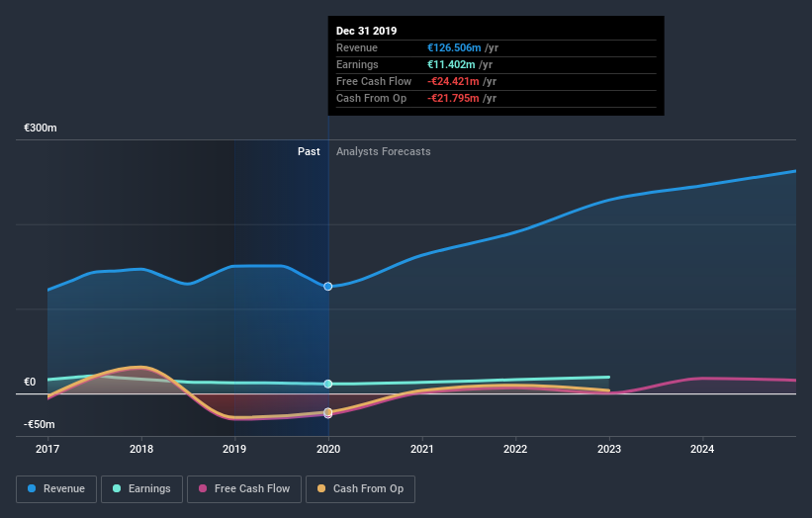Click the €126.506m revenue value
The width and height of the screenshot is (812, 518).
pyautogui.click(x=454, y=47)
